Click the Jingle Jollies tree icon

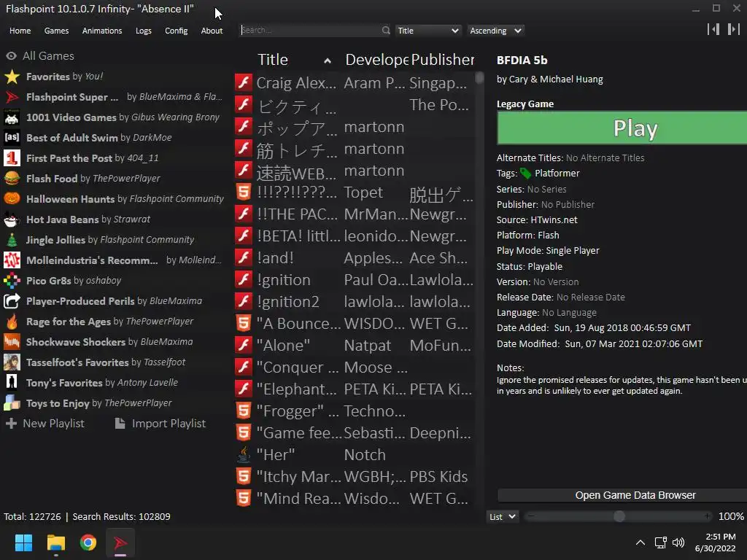(12, 240)
